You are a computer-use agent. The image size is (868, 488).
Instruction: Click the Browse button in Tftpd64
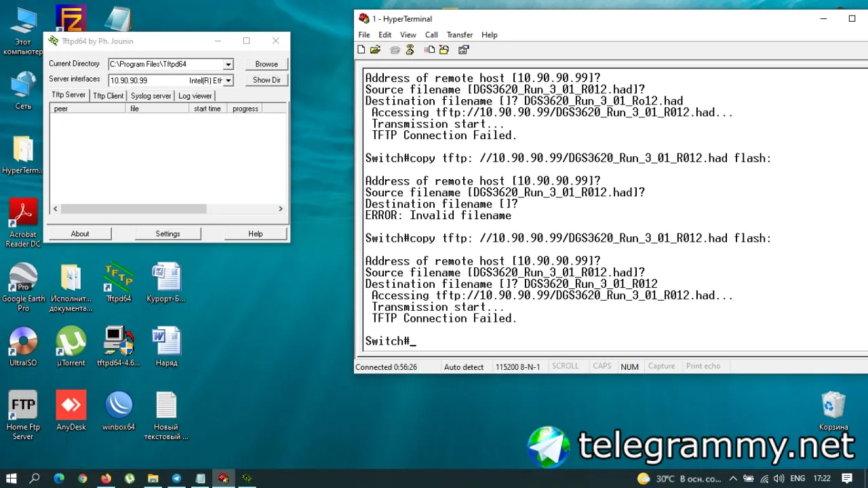[x=267, y=64]
